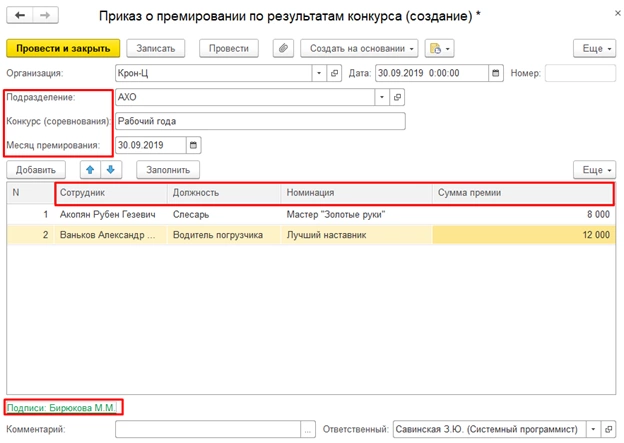
Task: Click the Дата input field
Action: click(432, 73)
